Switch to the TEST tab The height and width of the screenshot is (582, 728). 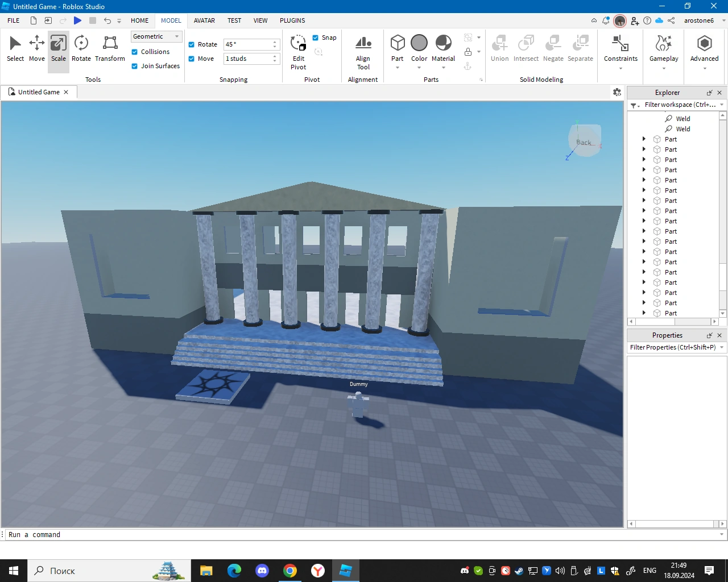(234, 20)
